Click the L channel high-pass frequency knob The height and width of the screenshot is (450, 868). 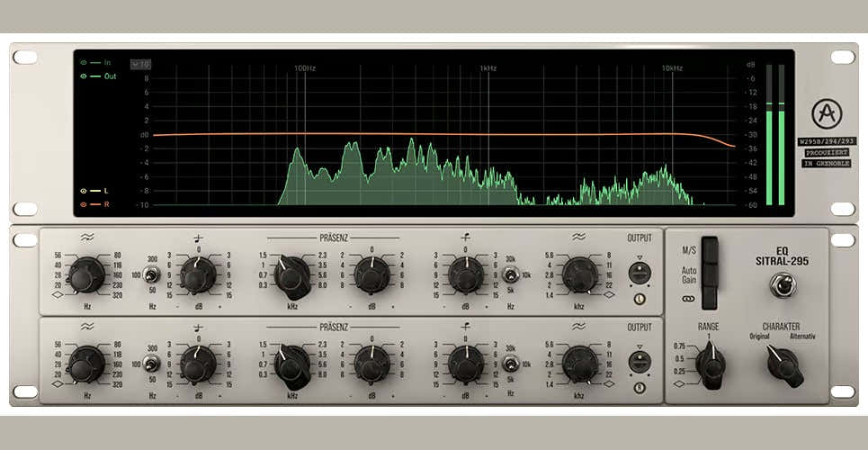pyautogui.click(x=85, y=274)
